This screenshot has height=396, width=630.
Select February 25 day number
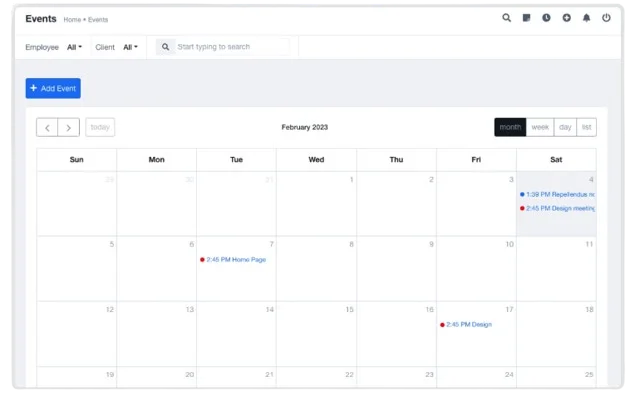coord(589,375)
